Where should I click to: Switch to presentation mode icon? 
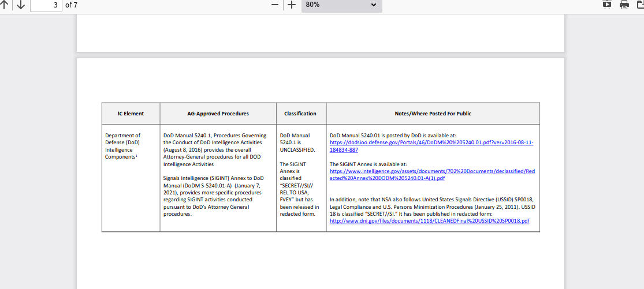point(606,5)
